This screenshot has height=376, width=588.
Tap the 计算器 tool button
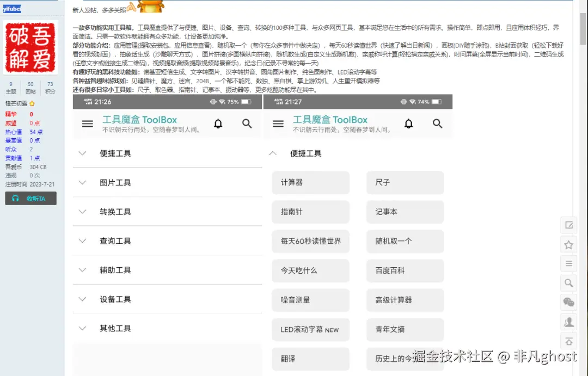[x=310, y=183]
